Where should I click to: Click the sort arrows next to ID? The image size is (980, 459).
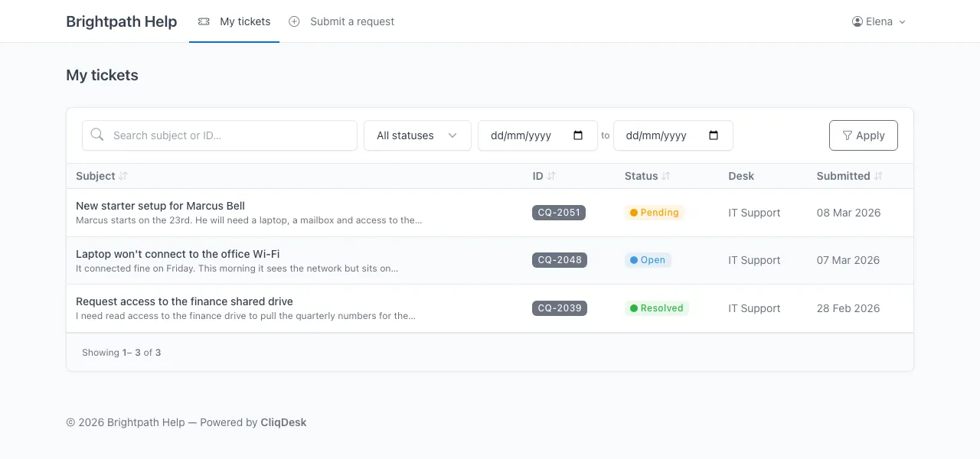(x=551, y=176)
